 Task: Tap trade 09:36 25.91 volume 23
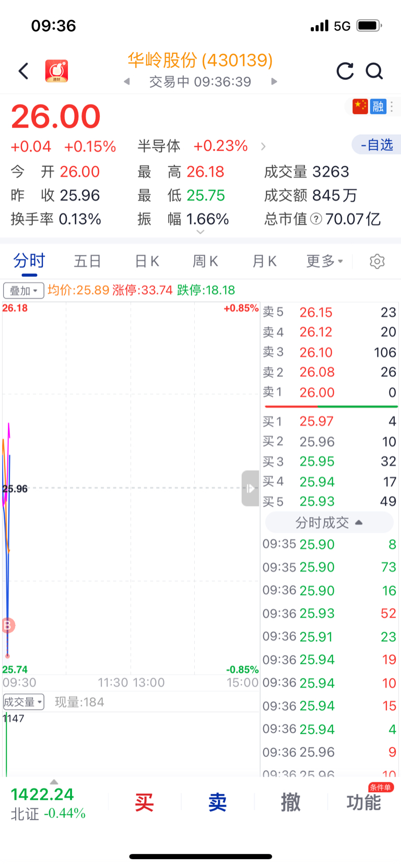coord(329,637)
